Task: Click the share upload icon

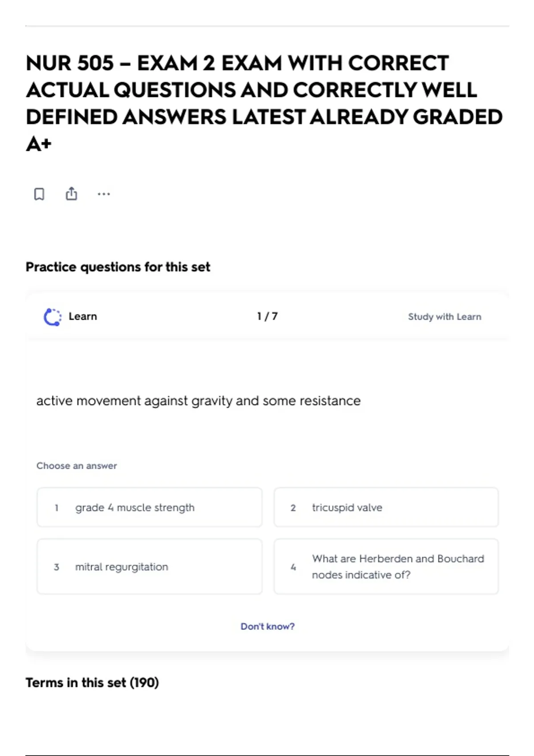Action: 71,193
